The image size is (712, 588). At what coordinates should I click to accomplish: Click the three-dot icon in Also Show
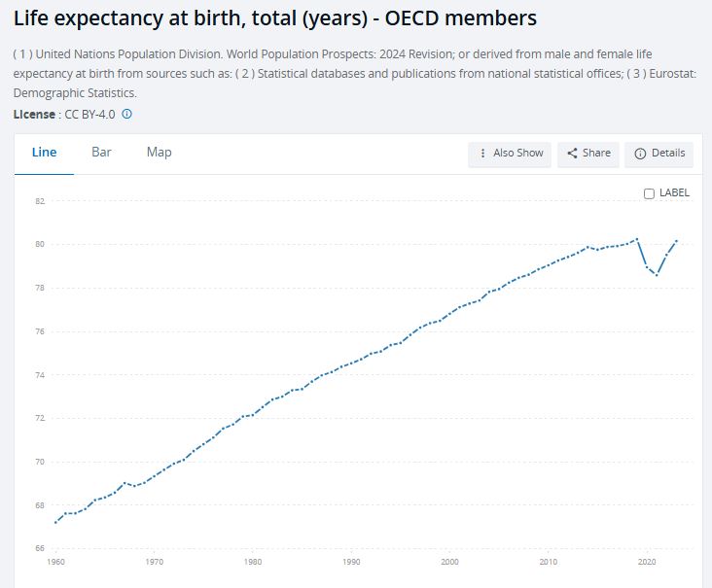(483, 154)
